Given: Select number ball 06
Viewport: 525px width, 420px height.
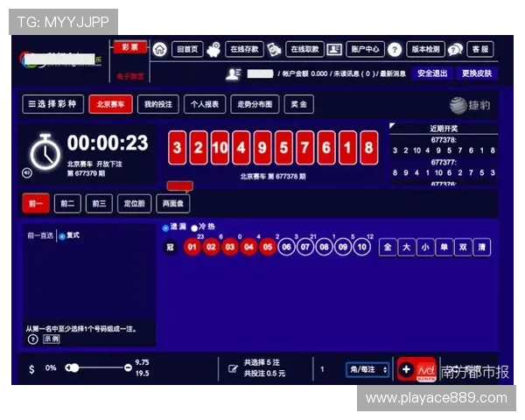Looking at the screenshot, I should click(x=286, y=248).
